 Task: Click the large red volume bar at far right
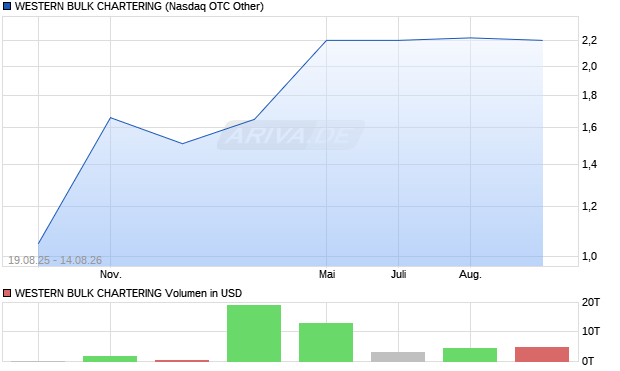[542, 354]
